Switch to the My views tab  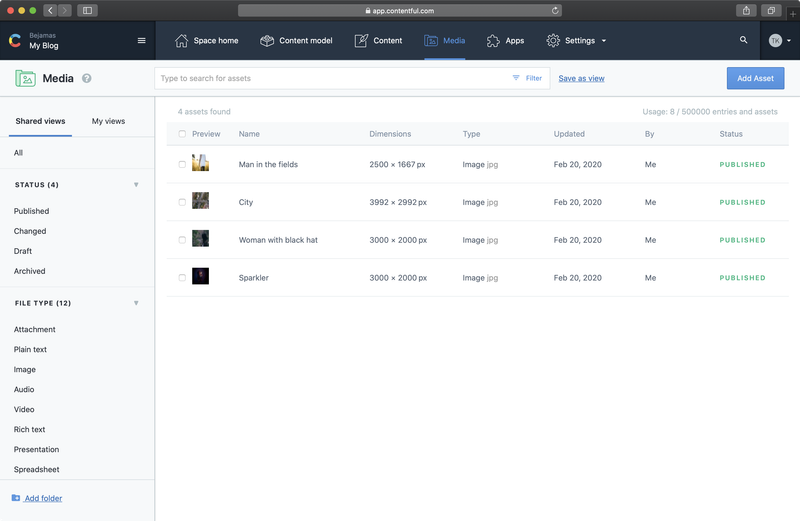[108, 121]
